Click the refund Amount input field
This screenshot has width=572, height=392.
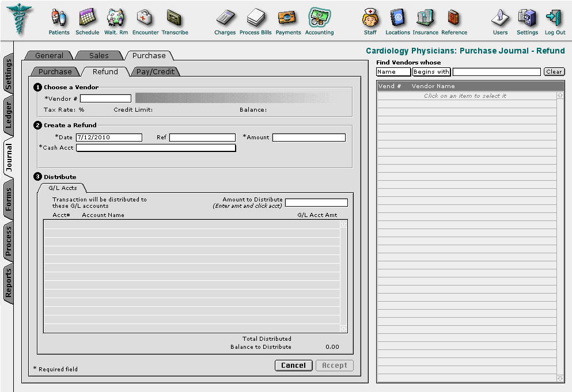point(309,137)
